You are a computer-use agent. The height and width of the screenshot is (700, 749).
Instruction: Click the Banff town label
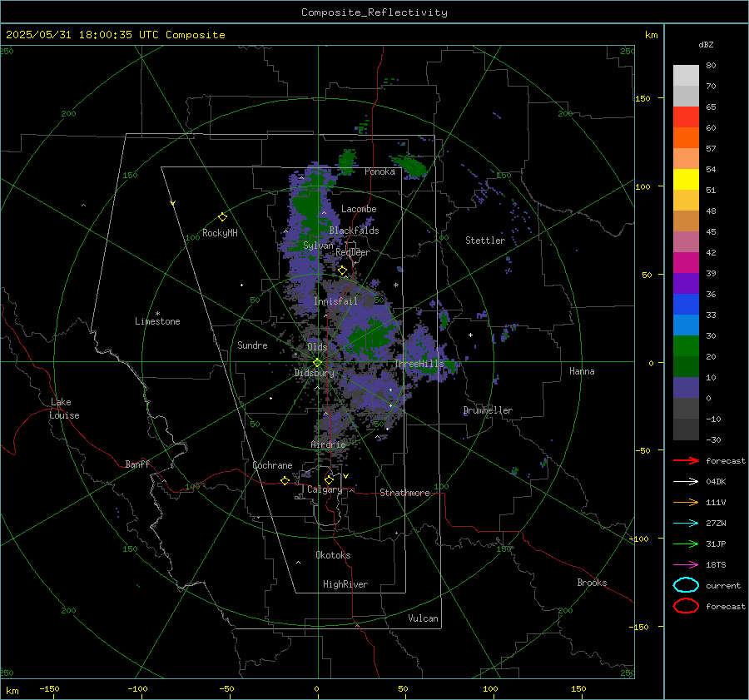[137, 464]
